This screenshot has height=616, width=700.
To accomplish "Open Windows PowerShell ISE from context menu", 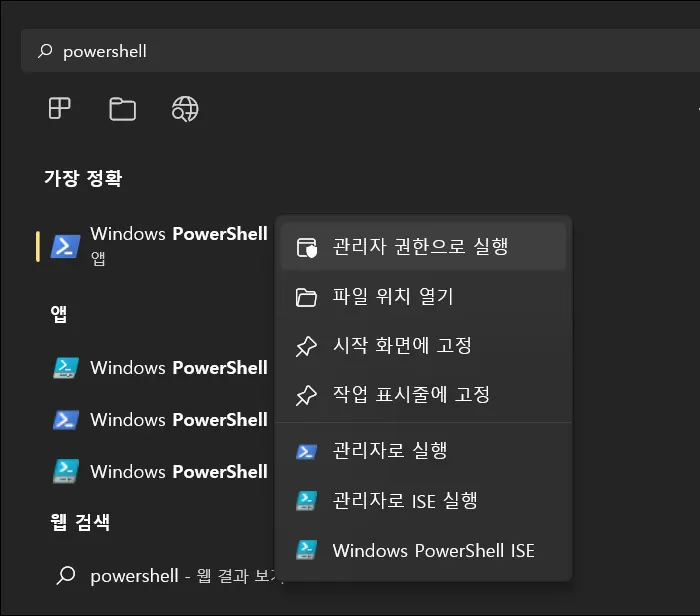I will (424, 550).
